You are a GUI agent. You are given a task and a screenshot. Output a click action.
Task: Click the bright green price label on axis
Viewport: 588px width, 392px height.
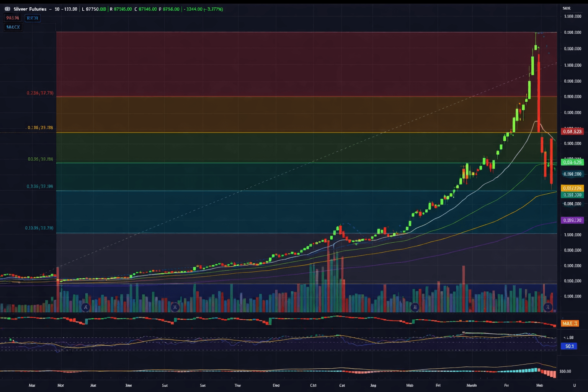click(x=572, y=162)
